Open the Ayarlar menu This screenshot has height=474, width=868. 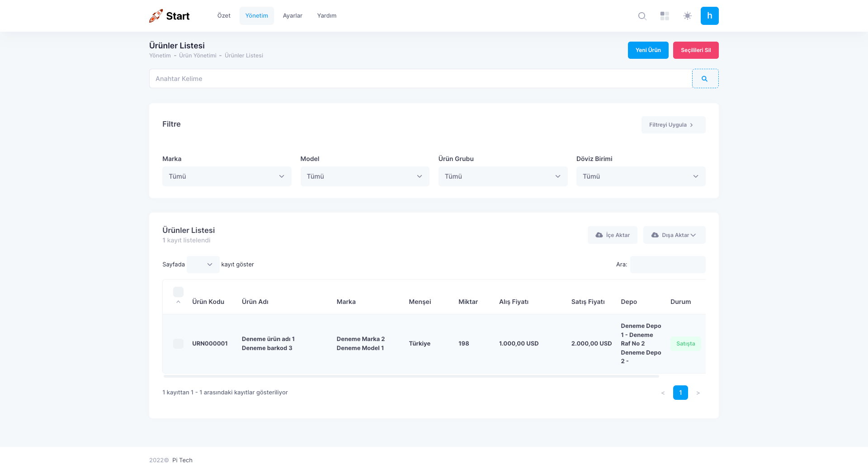(x=292, y=16)
